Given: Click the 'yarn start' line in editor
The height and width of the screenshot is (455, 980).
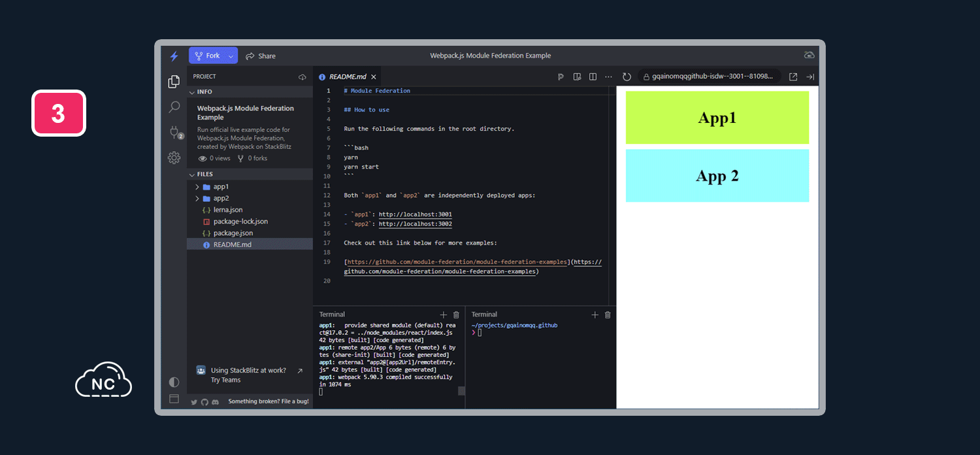Looking at the screenshot, I should point(361,167).
